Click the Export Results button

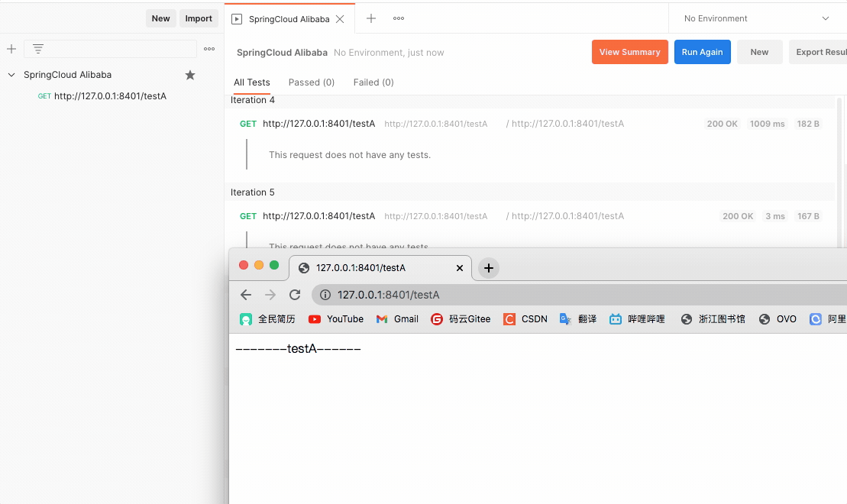tap(818, 52)
